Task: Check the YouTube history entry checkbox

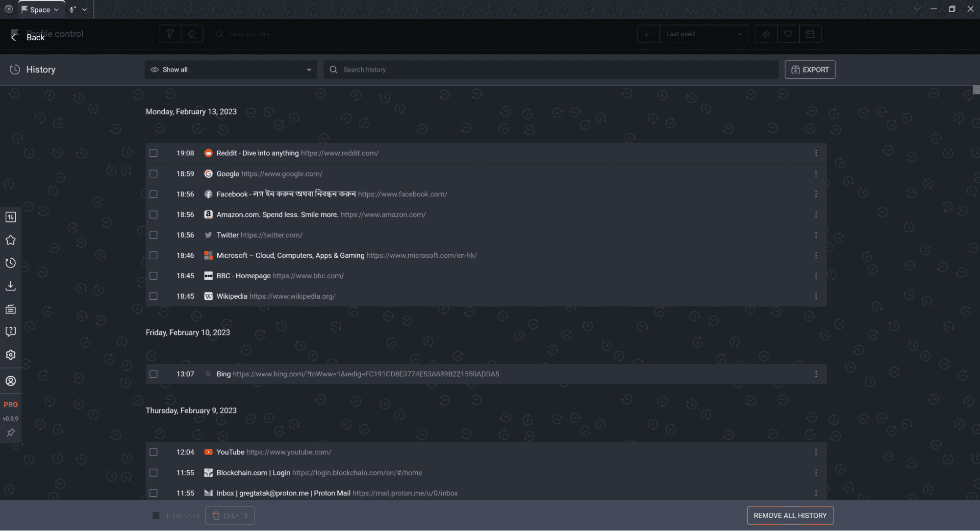Action: point(153,452)
